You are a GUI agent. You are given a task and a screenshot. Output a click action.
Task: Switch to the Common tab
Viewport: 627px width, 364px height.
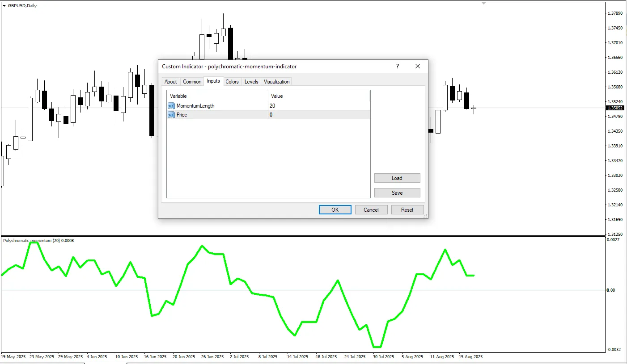coord(192,81)
